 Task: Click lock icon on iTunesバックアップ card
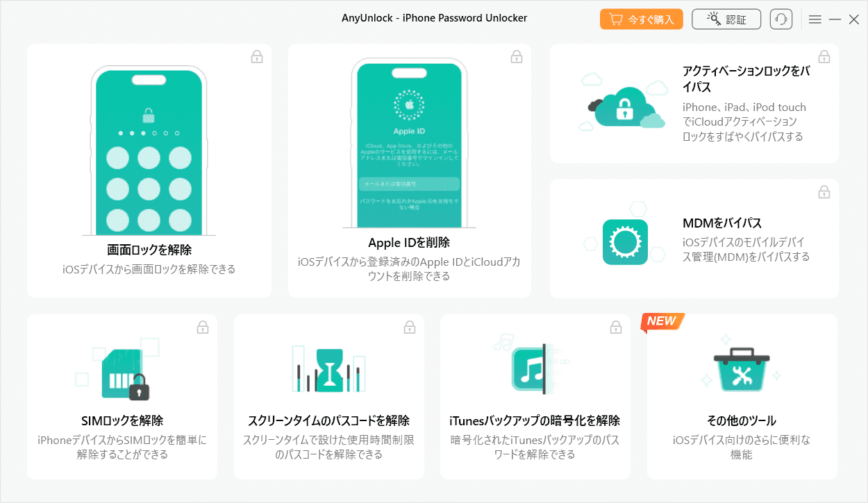(x=616, y=327)
